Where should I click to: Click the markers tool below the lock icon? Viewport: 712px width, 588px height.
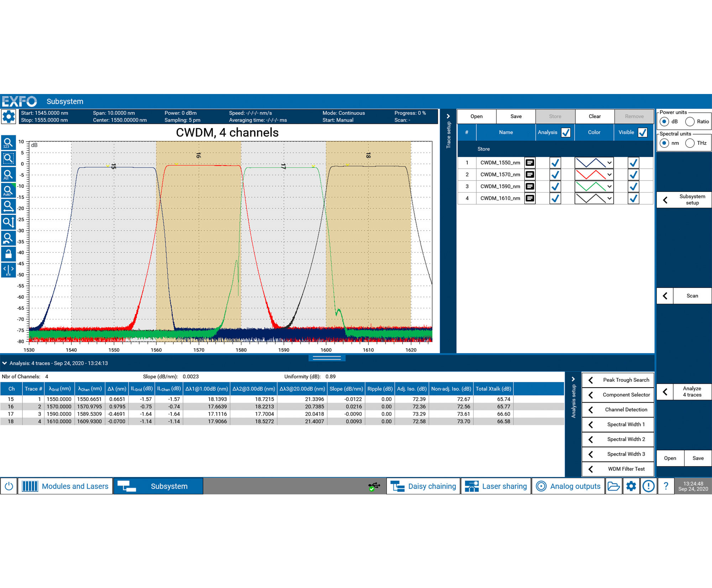(x=9, y=269)
